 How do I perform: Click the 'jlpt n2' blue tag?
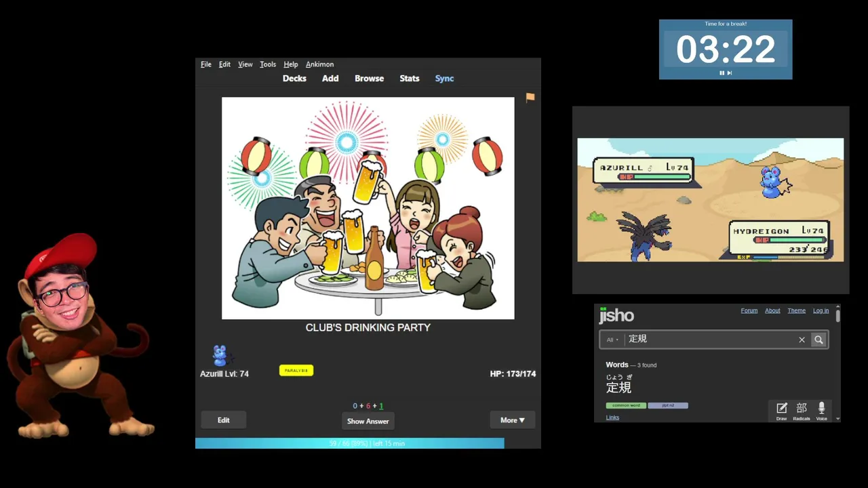coord(668,405)
